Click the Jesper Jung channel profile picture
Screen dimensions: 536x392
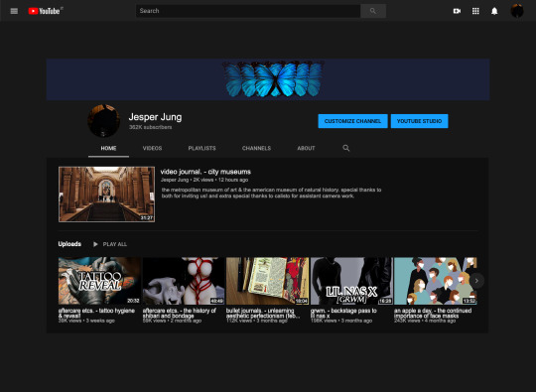pos(103,121)
